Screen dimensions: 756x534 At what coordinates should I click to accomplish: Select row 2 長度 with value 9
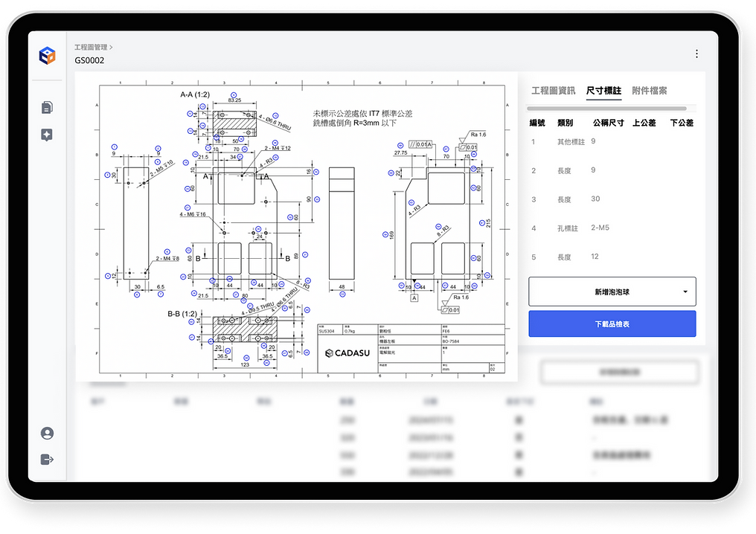click(612, 170)
